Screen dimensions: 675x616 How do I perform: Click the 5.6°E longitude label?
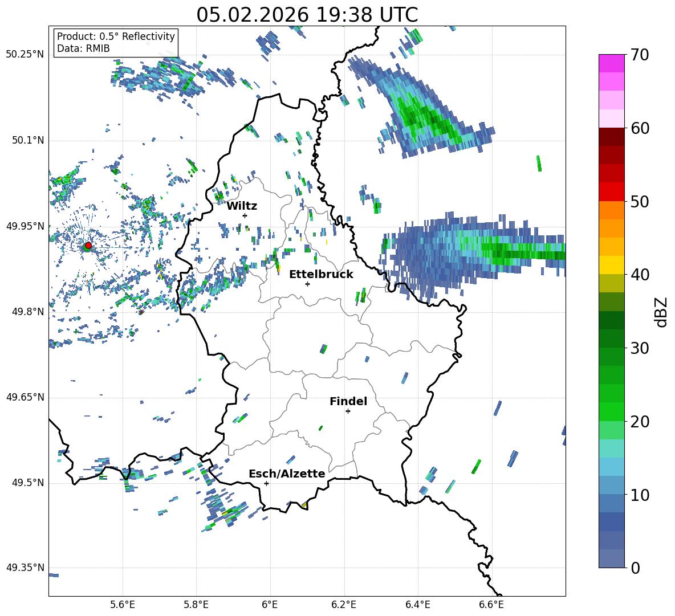[x=123, y=605]
